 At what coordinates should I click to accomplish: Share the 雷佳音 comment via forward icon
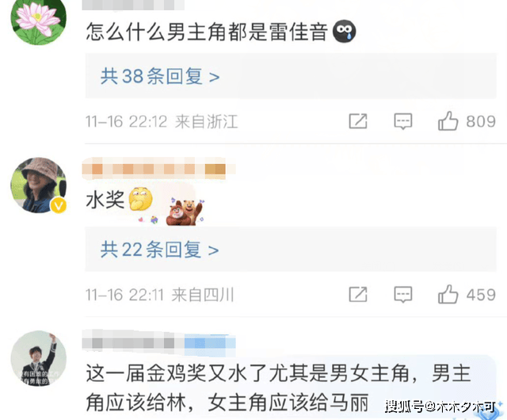358,121
